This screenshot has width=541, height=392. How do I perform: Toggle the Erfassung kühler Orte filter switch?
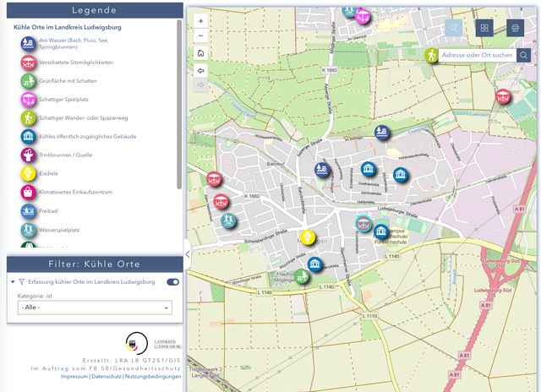(172, 282)
